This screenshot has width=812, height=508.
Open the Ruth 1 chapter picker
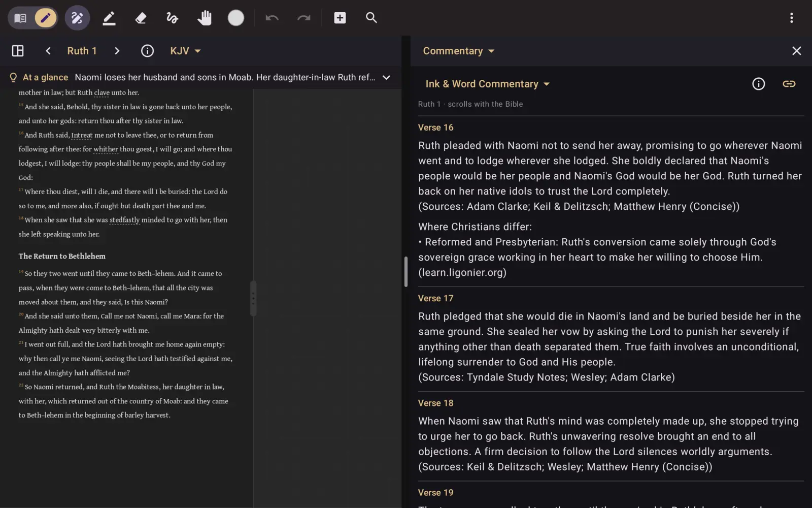(82, 51)
